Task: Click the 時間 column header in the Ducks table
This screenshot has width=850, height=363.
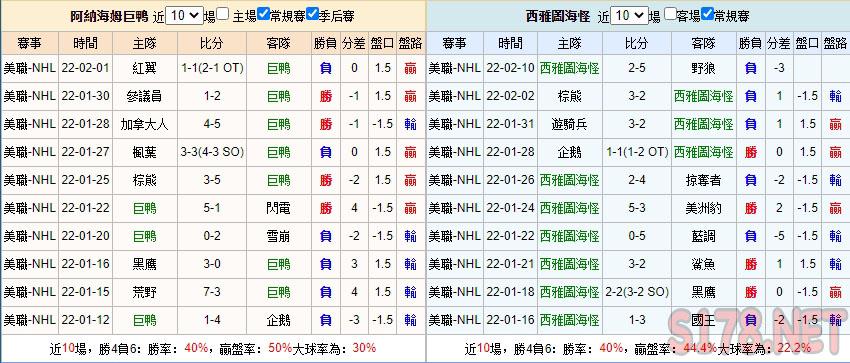Action: pos(86,43)
